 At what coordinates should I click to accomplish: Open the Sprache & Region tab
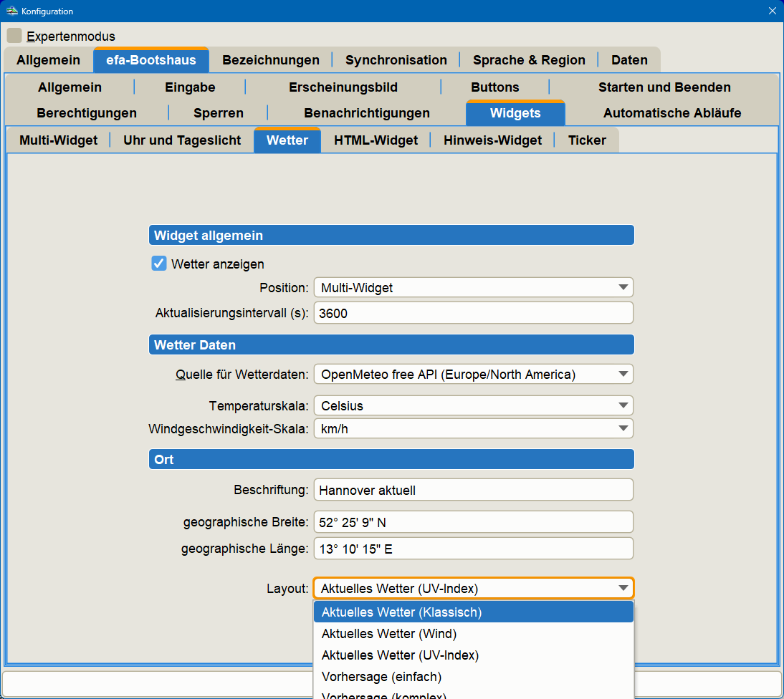[529, 60]
